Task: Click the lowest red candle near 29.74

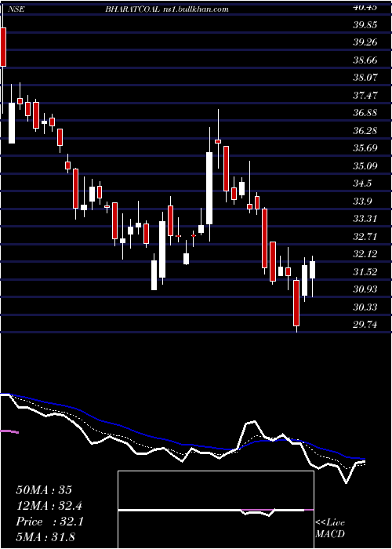Action: (x=296, y=303)
